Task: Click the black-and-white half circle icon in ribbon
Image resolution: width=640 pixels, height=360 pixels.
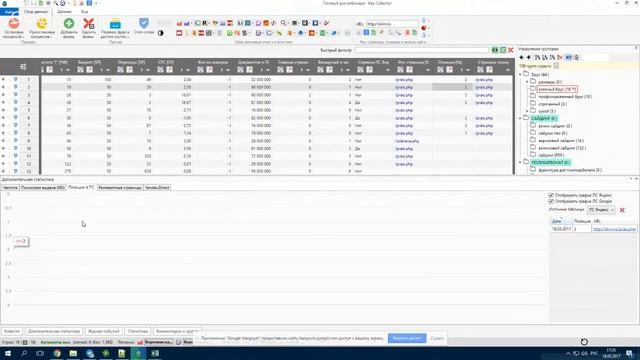Action: (x=160, y=33)
